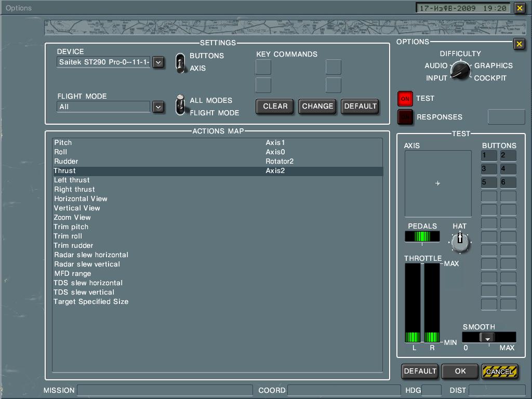Toggle the RESPONSES button
The height and width of the screenshot is (399, 532).
[405, 117]
